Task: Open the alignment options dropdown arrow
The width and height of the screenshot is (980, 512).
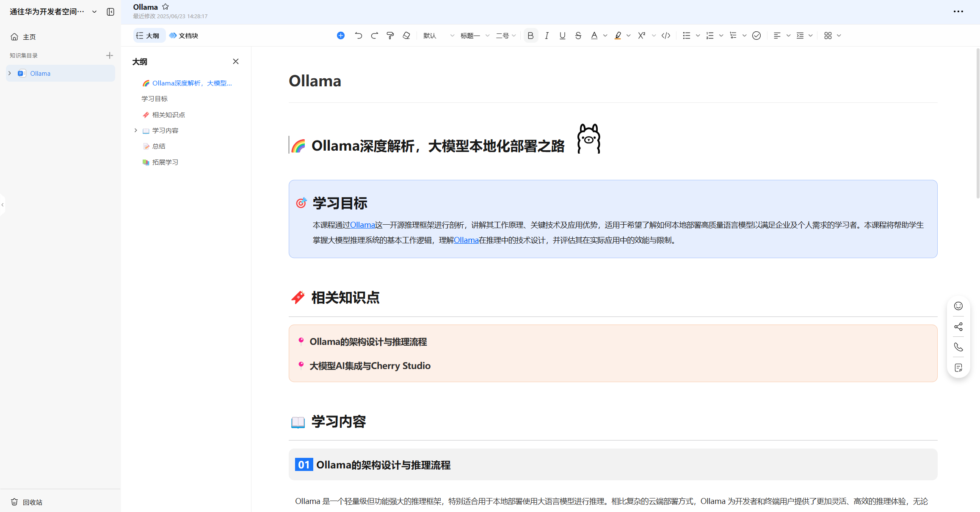Action: pyautogui.click(x=788, y=36)
